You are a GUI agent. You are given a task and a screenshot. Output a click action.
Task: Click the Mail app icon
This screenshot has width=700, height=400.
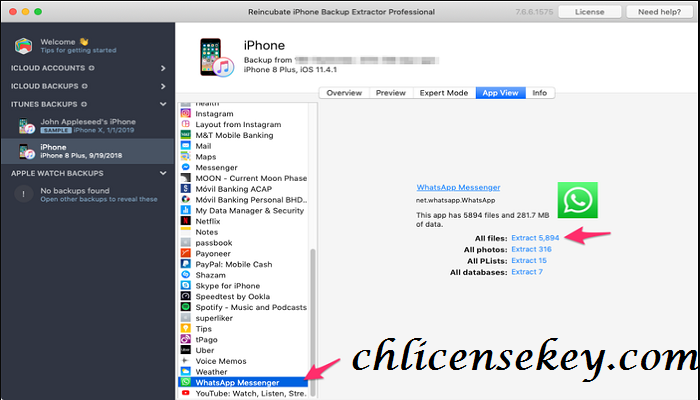186,146
